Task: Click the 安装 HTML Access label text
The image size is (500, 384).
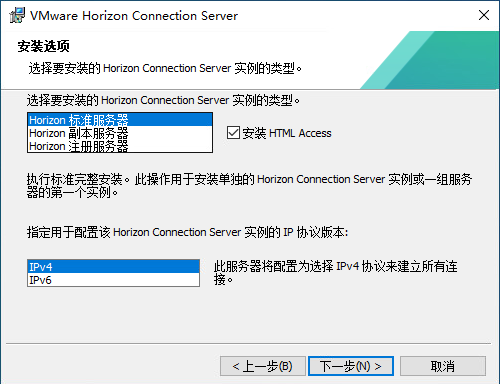Action: [287, 133]
